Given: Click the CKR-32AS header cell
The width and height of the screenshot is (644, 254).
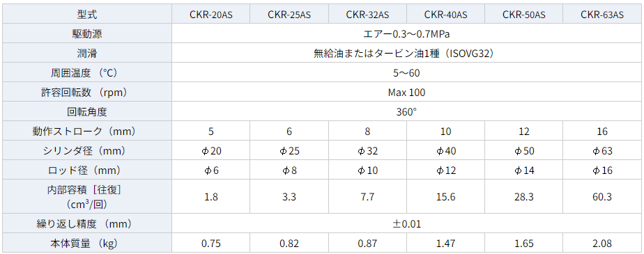Looking at the screenshot, I should coord(367,15).
